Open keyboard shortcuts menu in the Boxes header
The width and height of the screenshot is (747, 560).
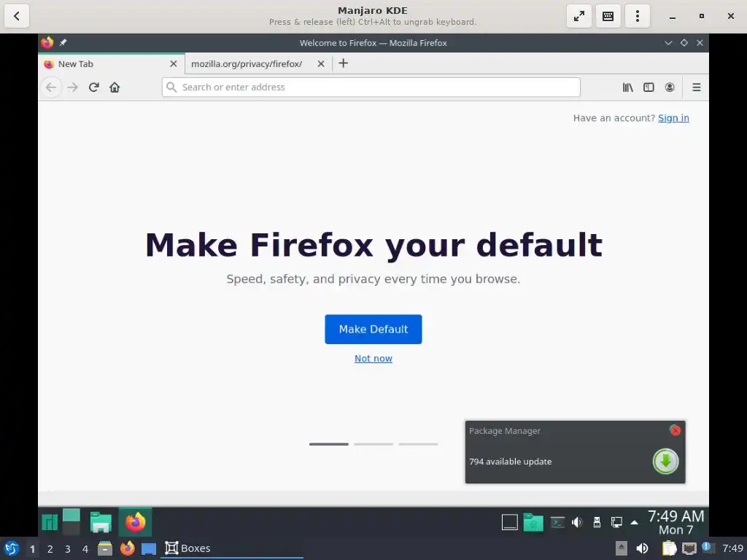click(x=608, y=16)
